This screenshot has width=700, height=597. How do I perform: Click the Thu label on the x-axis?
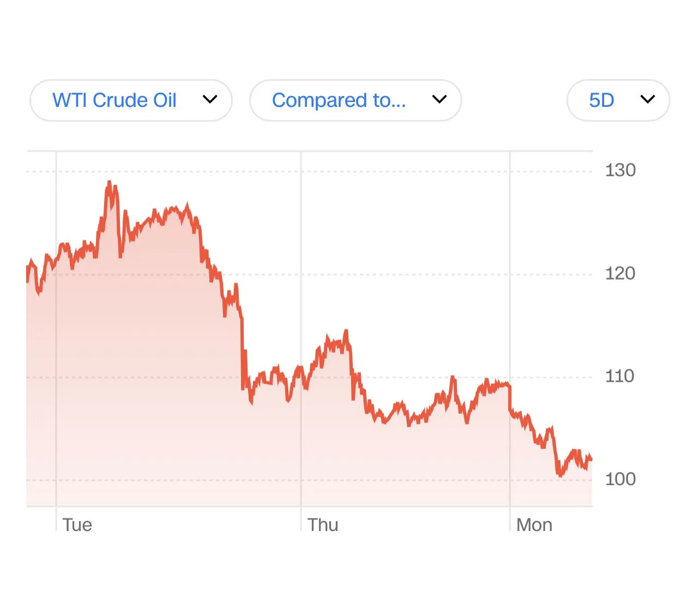(323, 524)
